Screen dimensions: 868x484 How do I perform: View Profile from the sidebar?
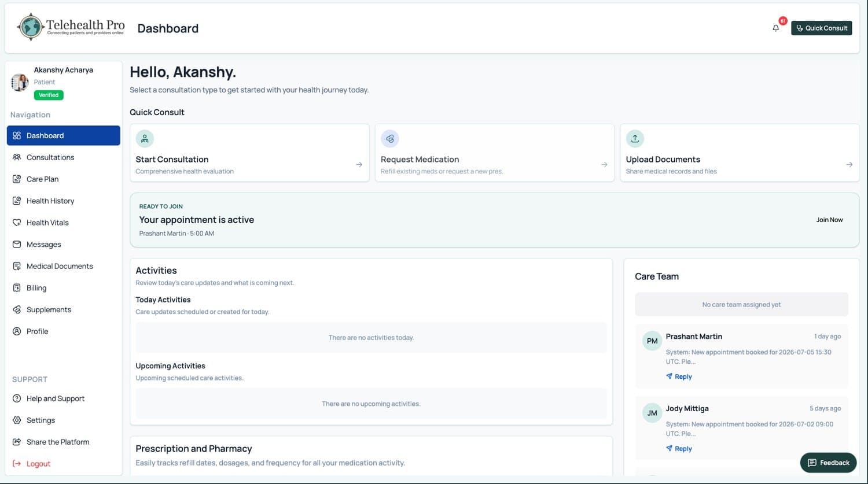pyautogui.click(x=64, y=331)
